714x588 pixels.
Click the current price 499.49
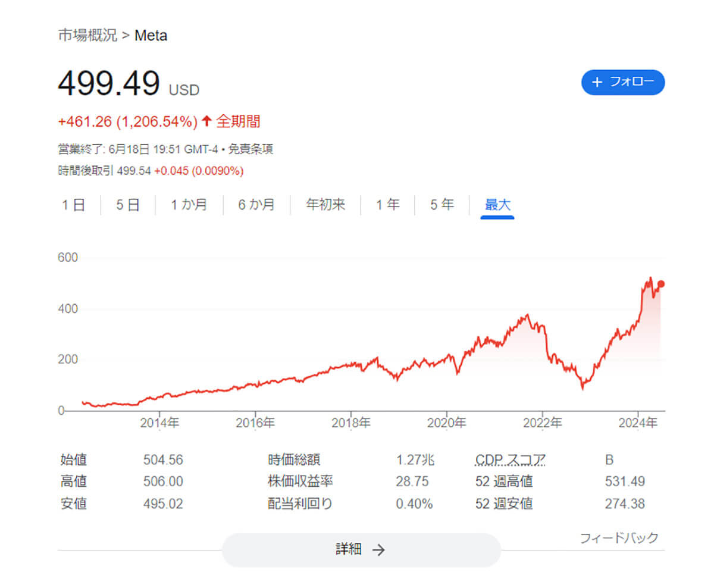pos(109,83)
